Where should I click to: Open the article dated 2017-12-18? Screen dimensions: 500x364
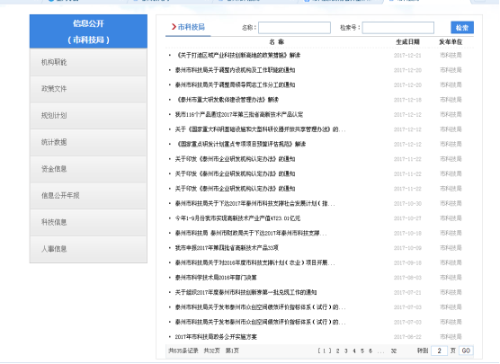point(227,100)
